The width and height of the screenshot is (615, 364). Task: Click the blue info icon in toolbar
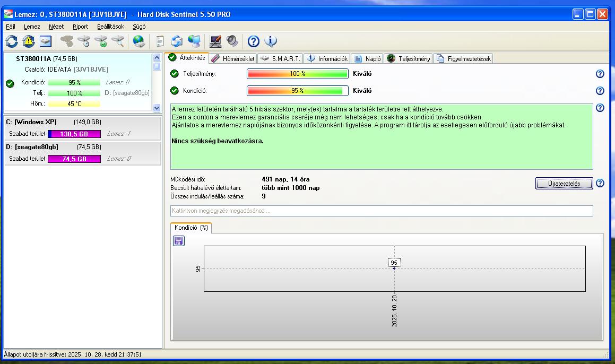271,41
